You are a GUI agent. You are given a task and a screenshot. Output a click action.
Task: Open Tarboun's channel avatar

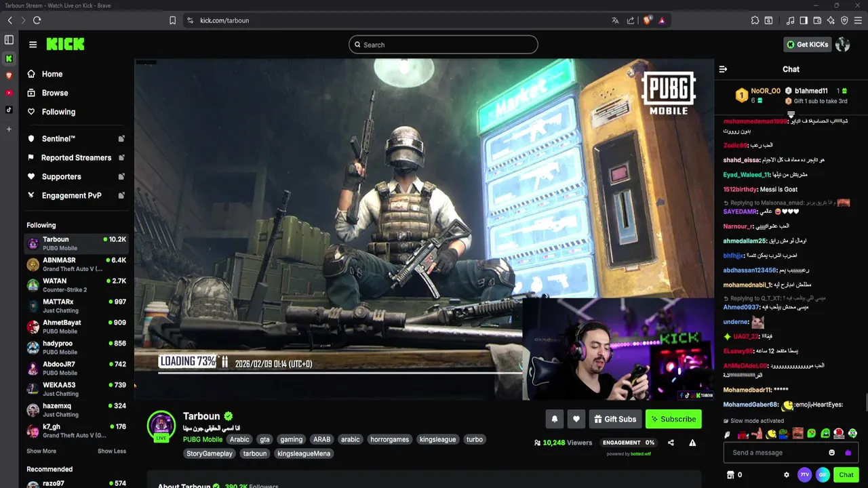[161, 425]
